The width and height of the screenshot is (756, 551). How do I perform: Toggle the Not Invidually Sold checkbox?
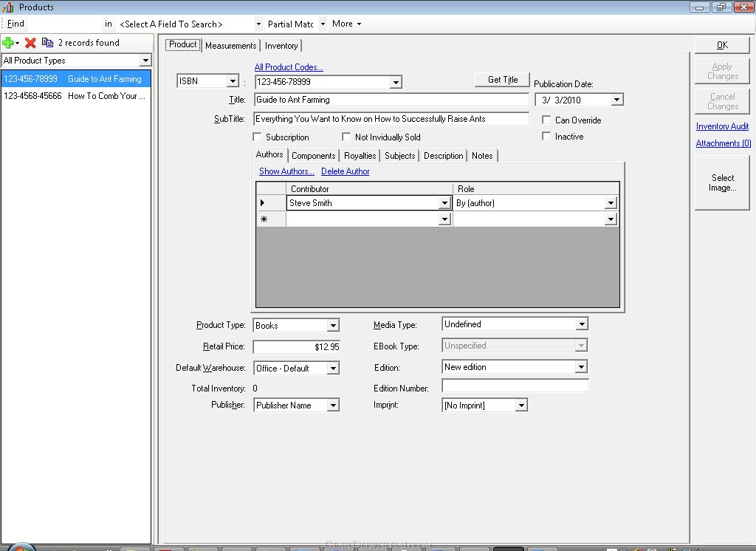(346, 137)
